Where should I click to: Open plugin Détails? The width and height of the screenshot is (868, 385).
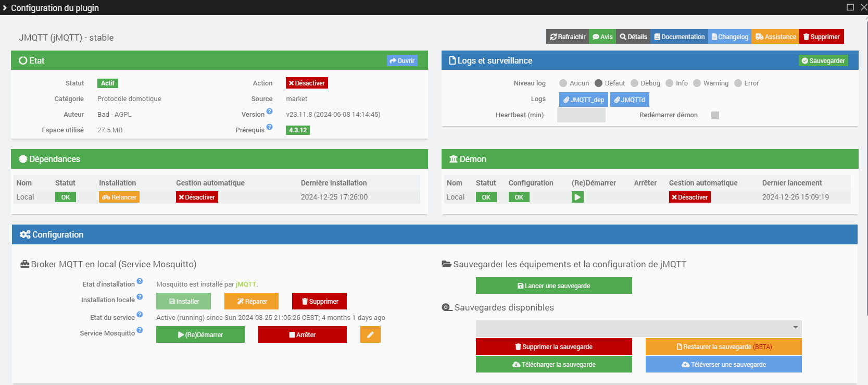[633, 36]
